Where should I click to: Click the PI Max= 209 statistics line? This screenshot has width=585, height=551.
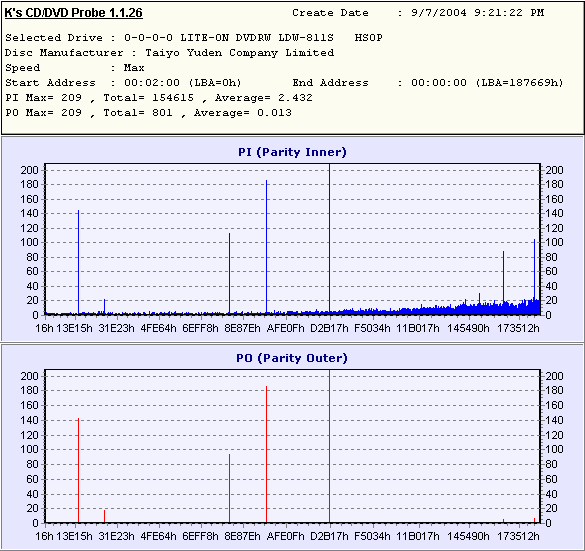(159, 98)
